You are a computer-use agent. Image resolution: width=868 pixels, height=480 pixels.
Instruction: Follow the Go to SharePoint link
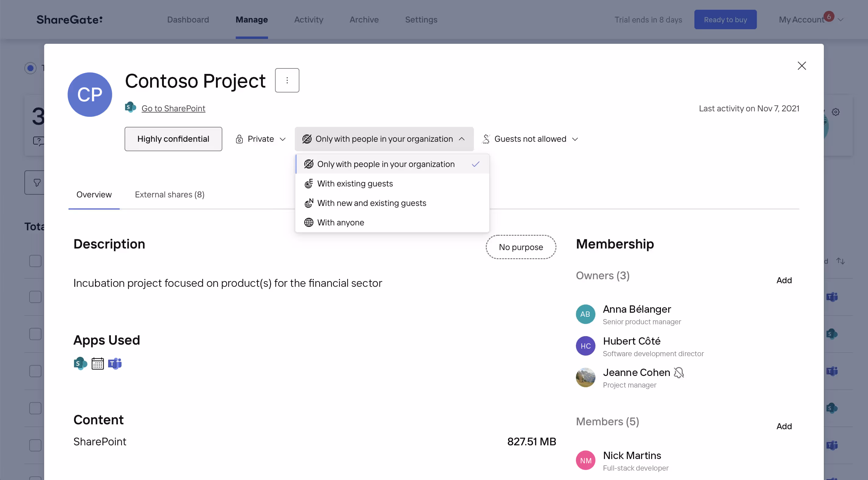[173, 108]
